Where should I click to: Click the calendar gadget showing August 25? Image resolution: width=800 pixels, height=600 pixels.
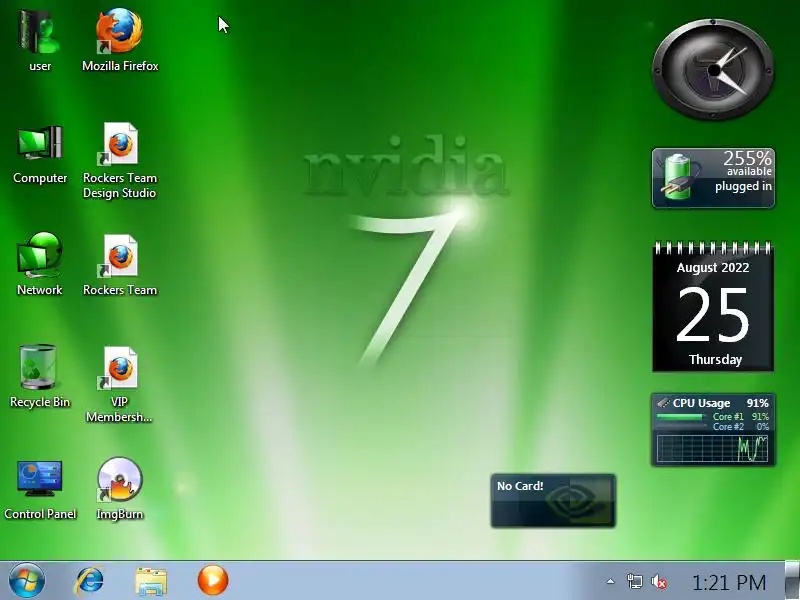tap(713, 306)
